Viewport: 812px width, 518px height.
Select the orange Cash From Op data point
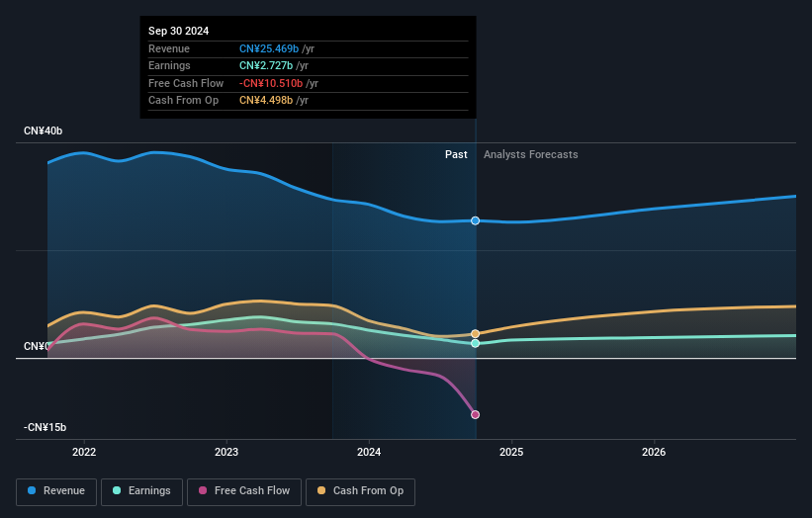476,334
